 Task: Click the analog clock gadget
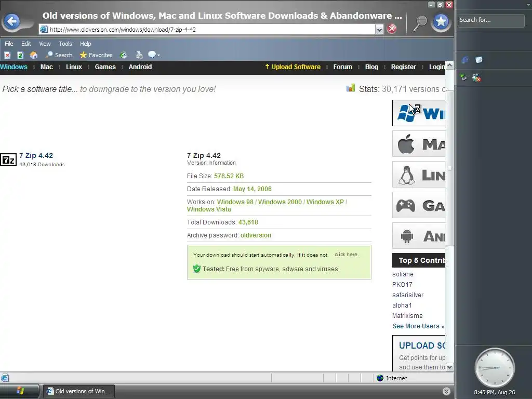click(495, 367)
